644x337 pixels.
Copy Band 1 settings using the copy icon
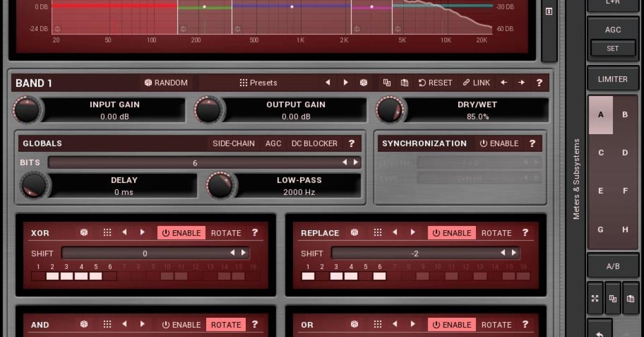coord(388,83)
